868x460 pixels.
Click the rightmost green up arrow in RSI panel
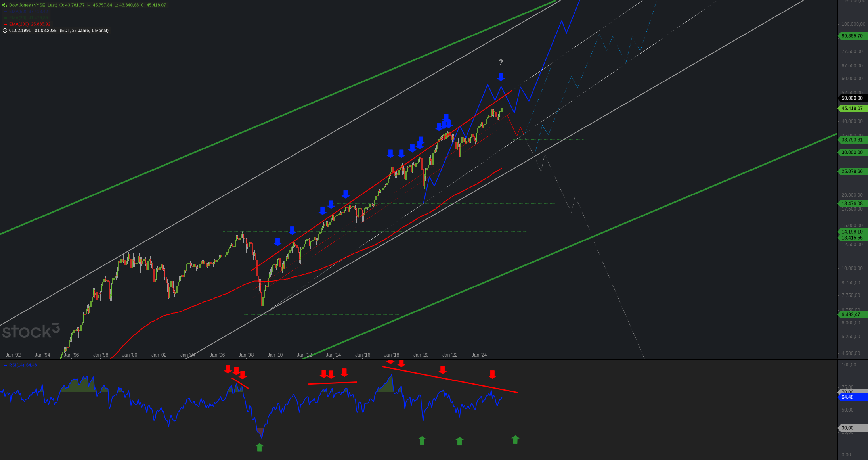[x=515, y=439]
